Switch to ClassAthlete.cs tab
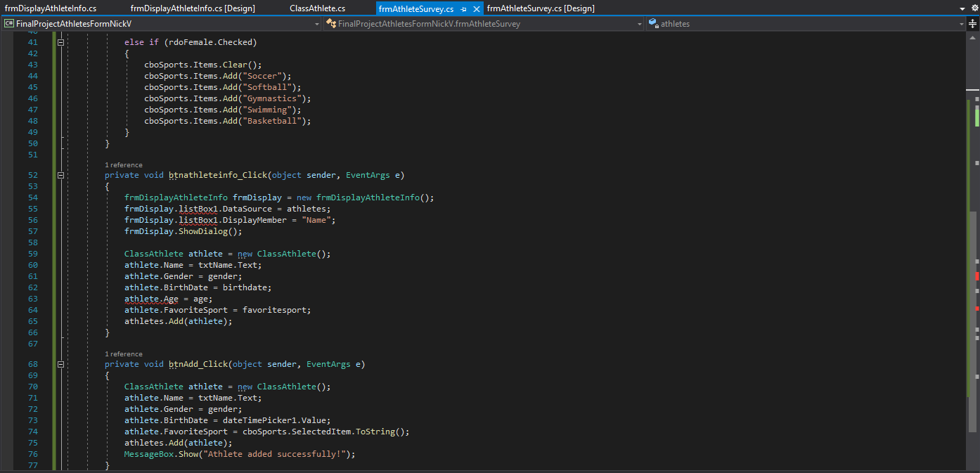Screen dimensions: 980x473 click(x=317, y=8)
